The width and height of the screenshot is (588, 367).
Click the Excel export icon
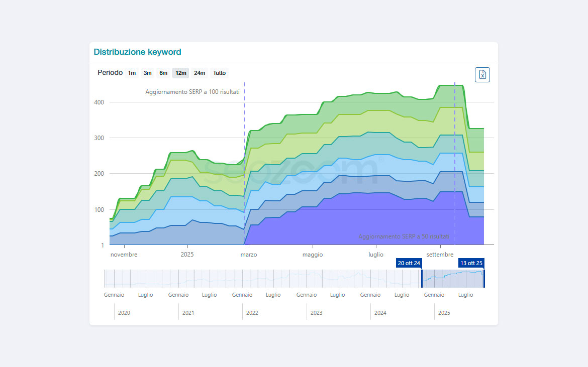click(482, 75)
